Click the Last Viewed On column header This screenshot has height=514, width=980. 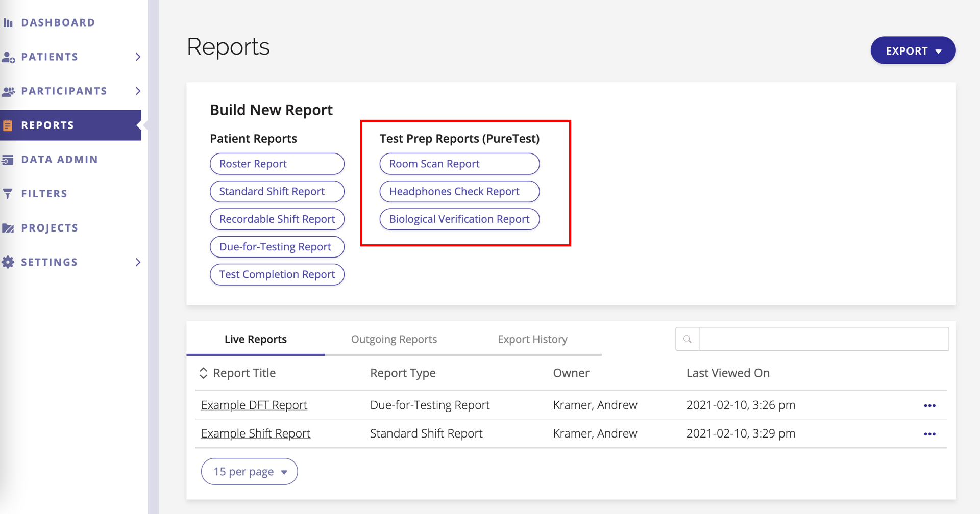click(728, 373)
